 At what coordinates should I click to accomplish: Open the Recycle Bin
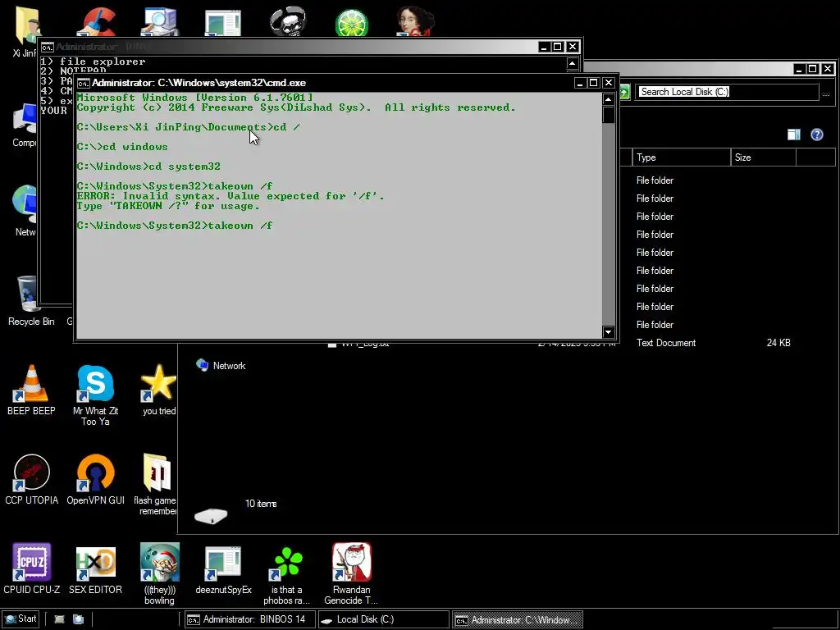tap(31, 300)
